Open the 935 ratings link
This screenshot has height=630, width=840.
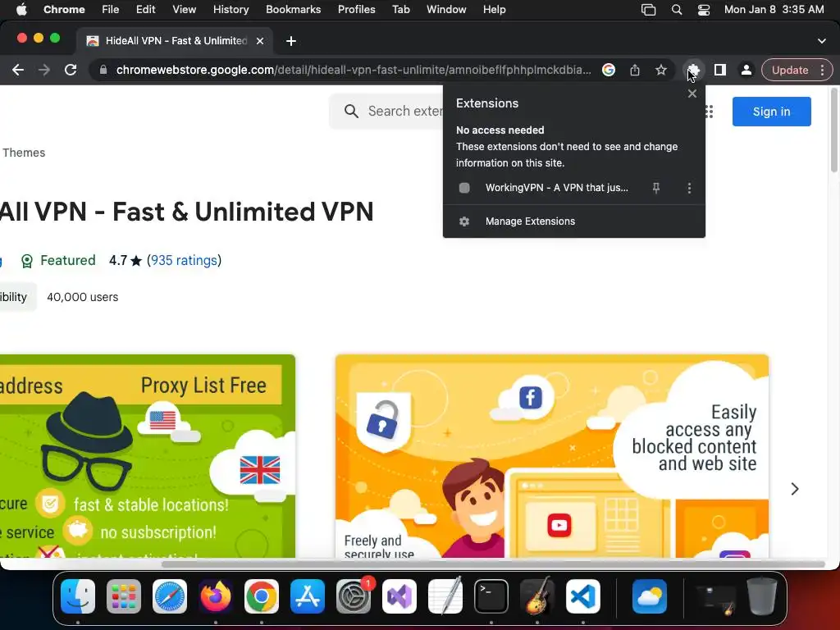tap(184, 260)
